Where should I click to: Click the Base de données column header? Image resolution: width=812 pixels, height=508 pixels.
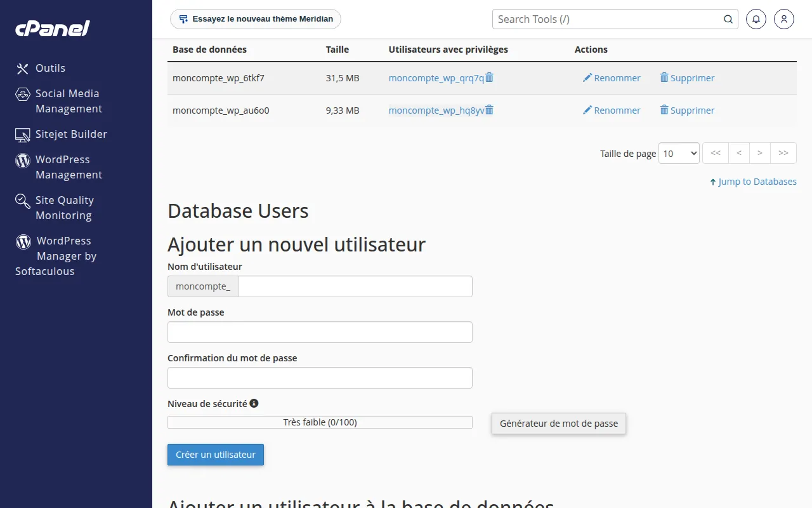pyautogui.click(x=210, y=50)
